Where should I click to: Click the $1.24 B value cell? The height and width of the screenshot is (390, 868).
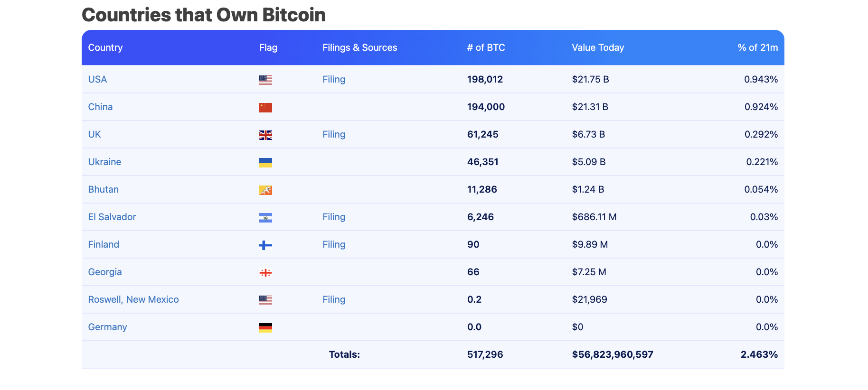tap(588, 189)
